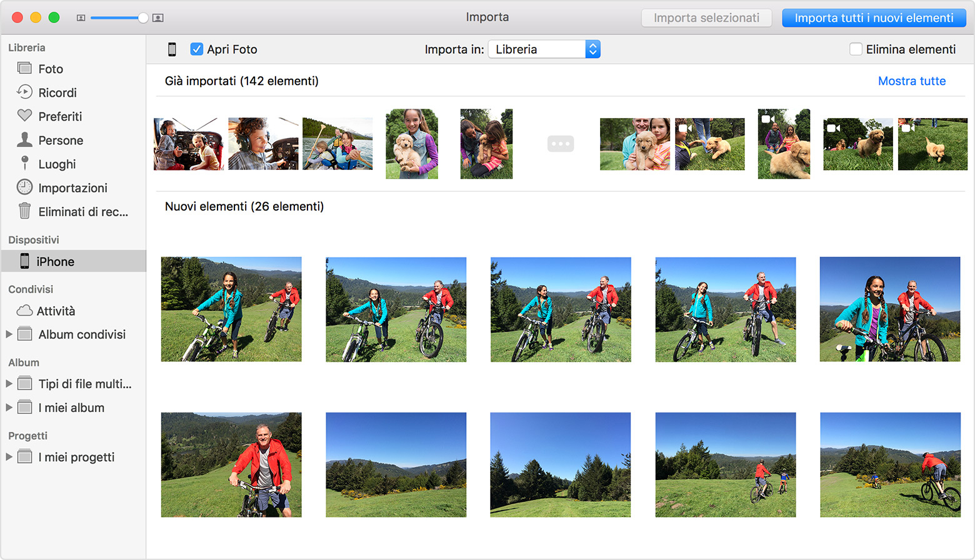Expand the Album condivisi section
Viewport: 975px width, 560px height.
point(10,334)
